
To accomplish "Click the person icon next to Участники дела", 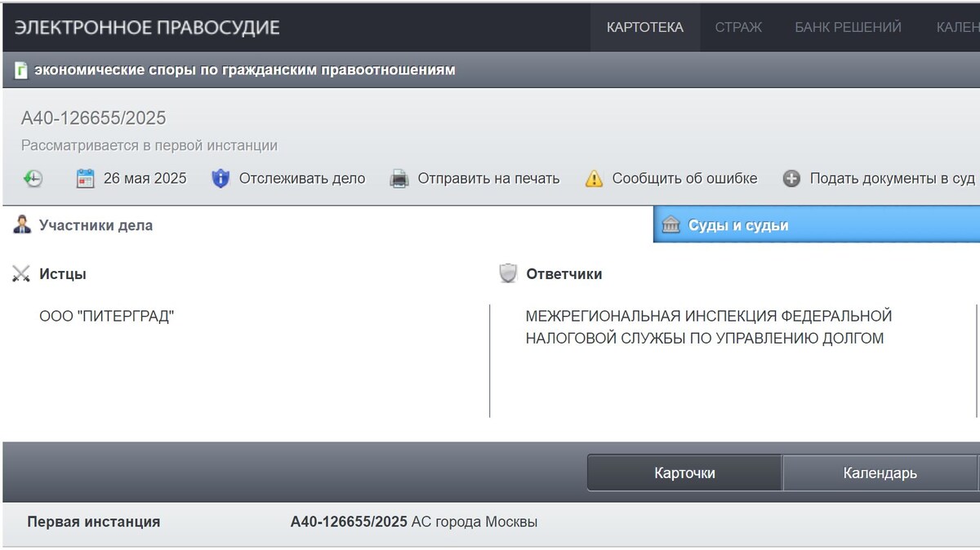I will [x=23, y=225].
